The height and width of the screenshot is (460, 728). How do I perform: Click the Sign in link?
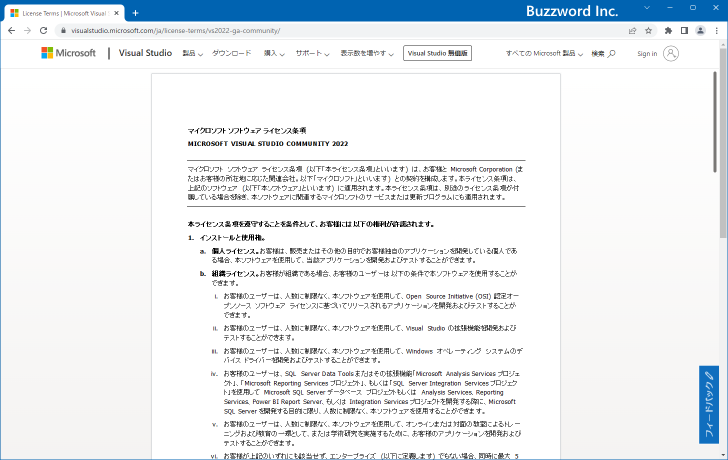(x=647, y=53)
